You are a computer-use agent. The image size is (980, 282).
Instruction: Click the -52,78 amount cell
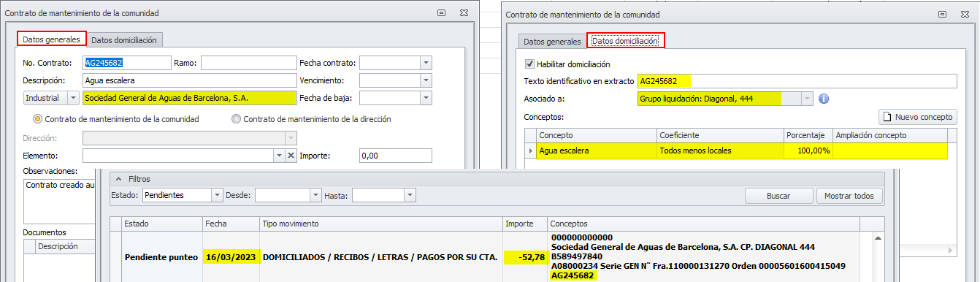pos(525,257)
